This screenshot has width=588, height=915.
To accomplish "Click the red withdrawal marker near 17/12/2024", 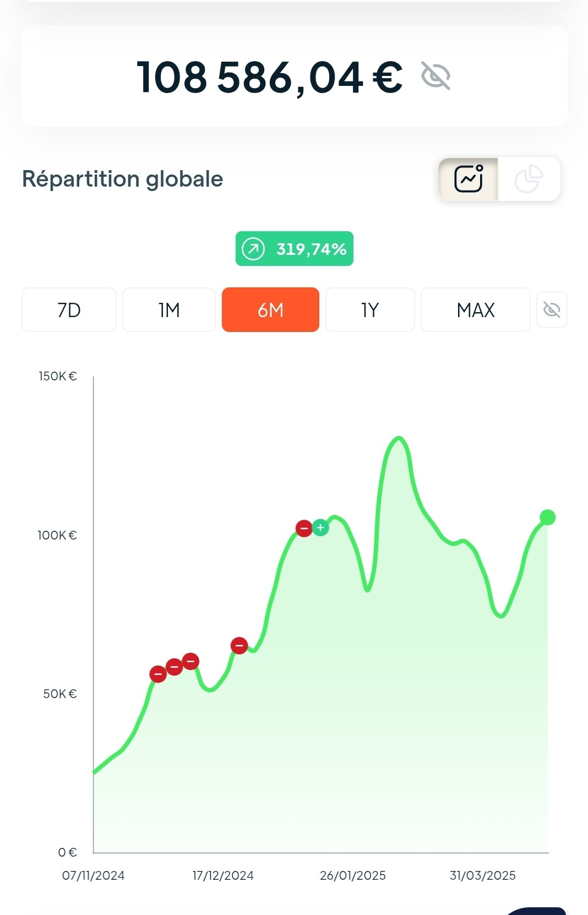I will coord(239,645).
